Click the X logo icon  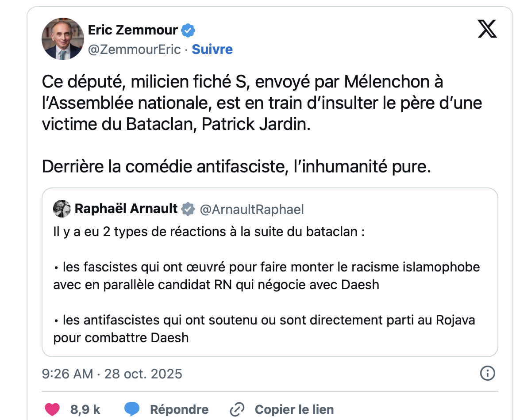click(x=487, y=30)
